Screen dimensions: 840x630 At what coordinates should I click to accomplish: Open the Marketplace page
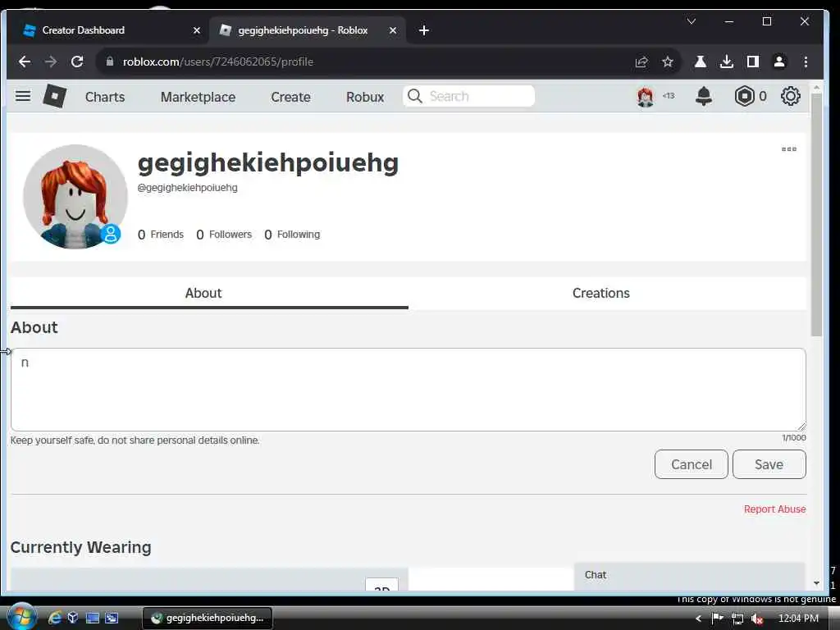(198, 97)
